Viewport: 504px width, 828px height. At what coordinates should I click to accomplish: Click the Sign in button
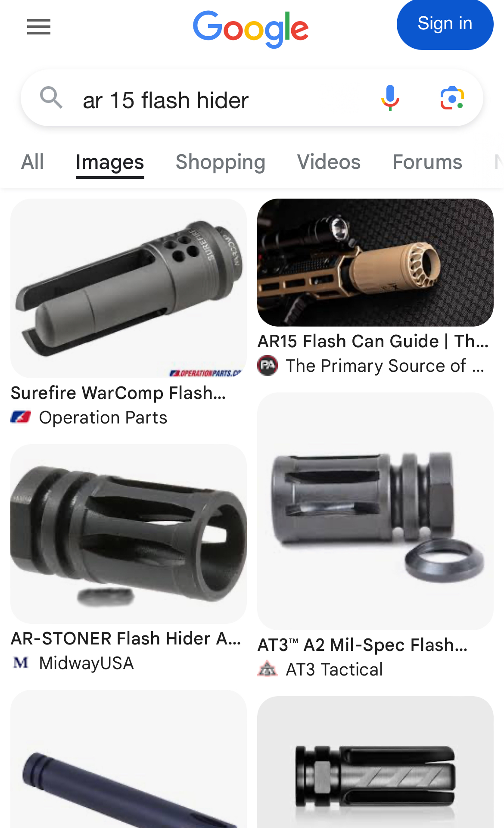pos(445,24)
